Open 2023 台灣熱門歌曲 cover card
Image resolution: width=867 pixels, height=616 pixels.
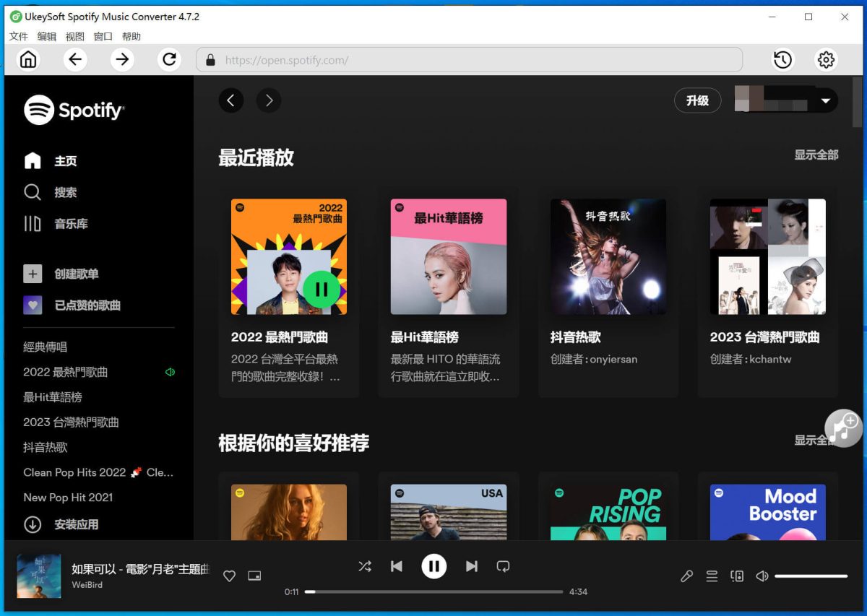pyautogui.click(x=768, y=257)
